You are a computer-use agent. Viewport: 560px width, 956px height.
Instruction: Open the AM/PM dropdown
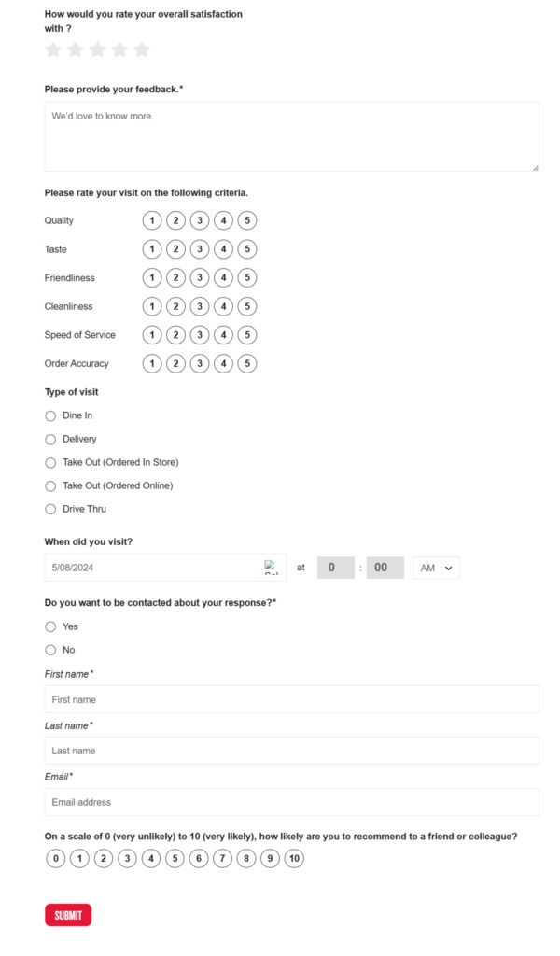coord(436,568)
